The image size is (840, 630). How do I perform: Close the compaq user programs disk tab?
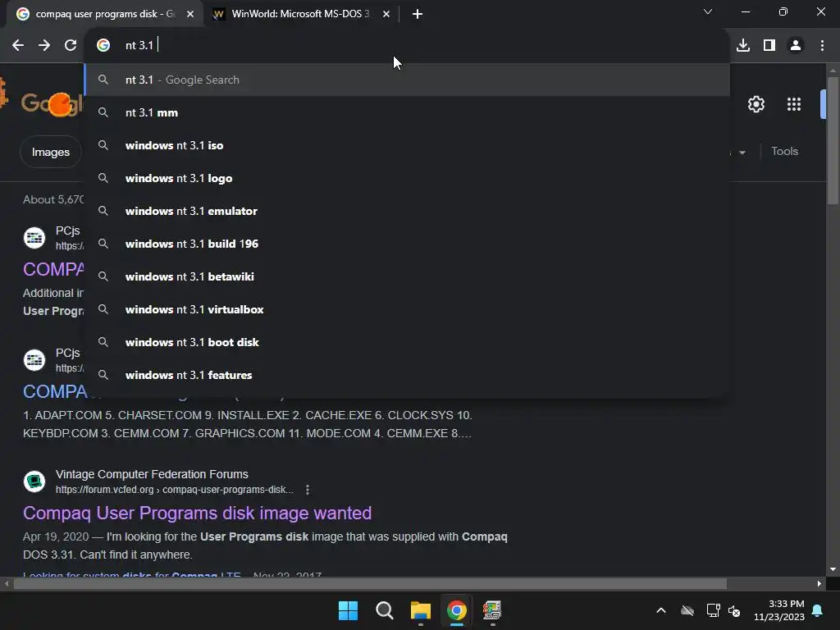click(190, 14)
